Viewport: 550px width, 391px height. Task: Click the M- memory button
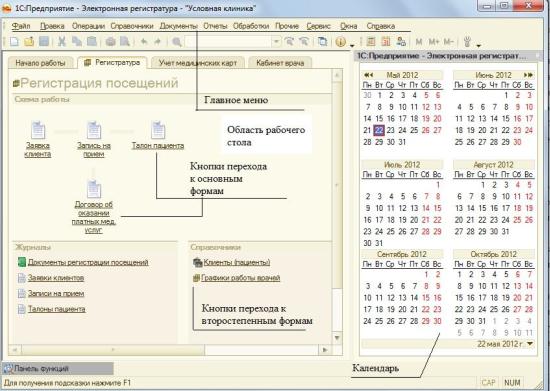[449, 42]
